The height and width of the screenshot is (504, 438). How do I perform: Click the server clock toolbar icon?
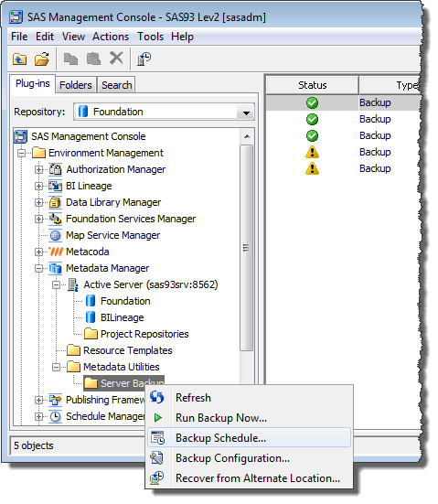pos(144,59)
